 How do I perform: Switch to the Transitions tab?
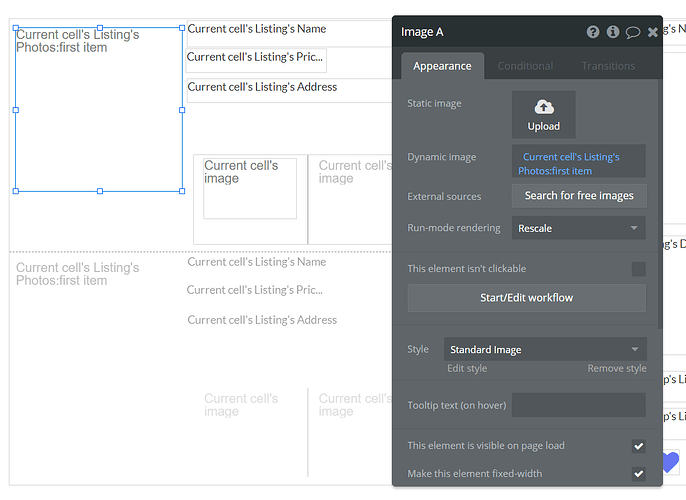point(608,66)
